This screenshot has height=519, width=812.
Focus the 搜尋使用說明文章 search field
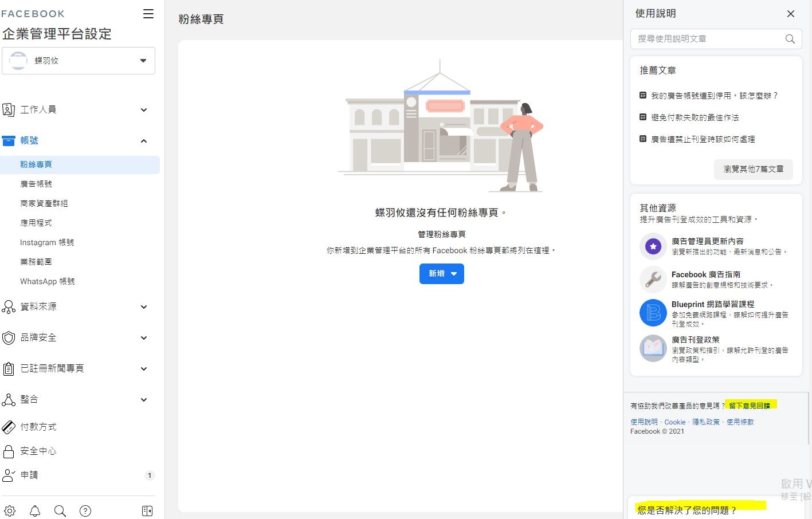pyautogui.click(x=716, y=39)
